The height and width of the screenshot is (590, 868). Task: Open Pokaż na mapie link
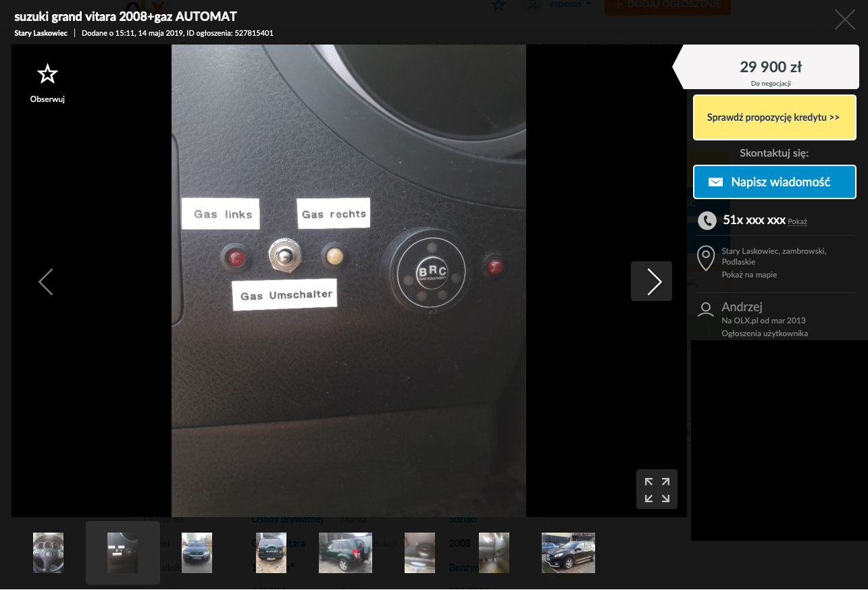749,275
